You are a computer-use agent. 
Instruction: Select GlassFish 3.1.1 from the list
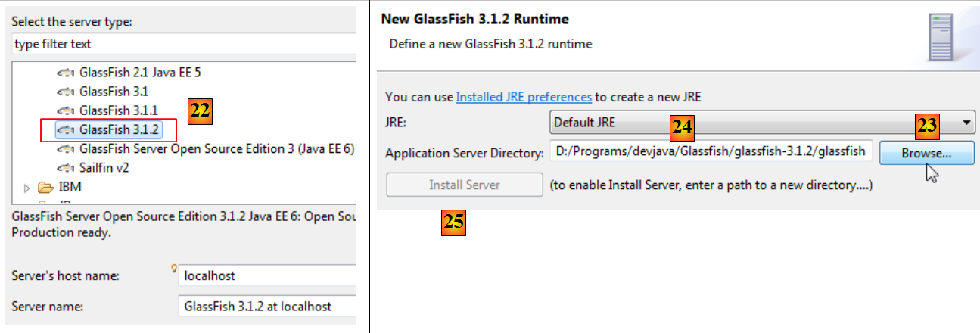click(x=108, y=110)
